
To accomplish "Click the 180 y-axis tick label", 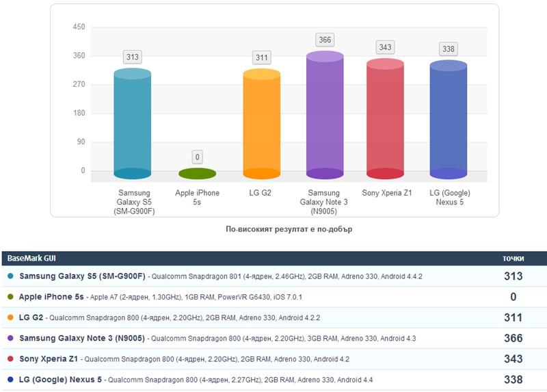I will tap(79, 113).
